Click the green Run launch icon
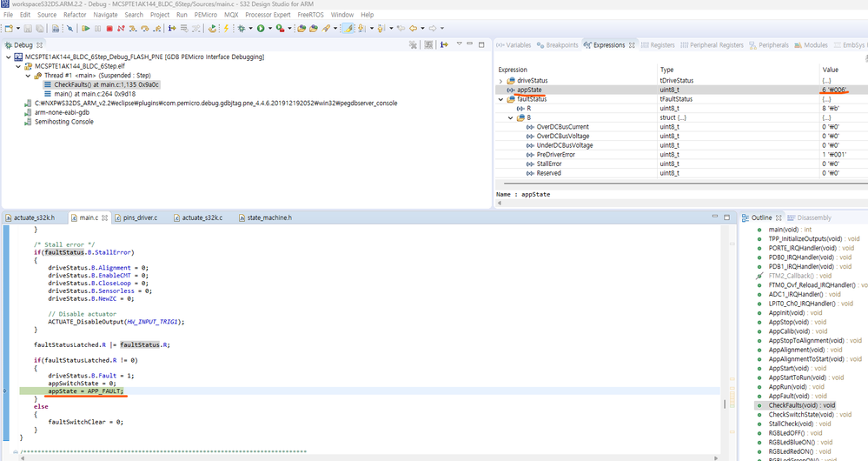The image size is (868, 461). pos(261,28)
